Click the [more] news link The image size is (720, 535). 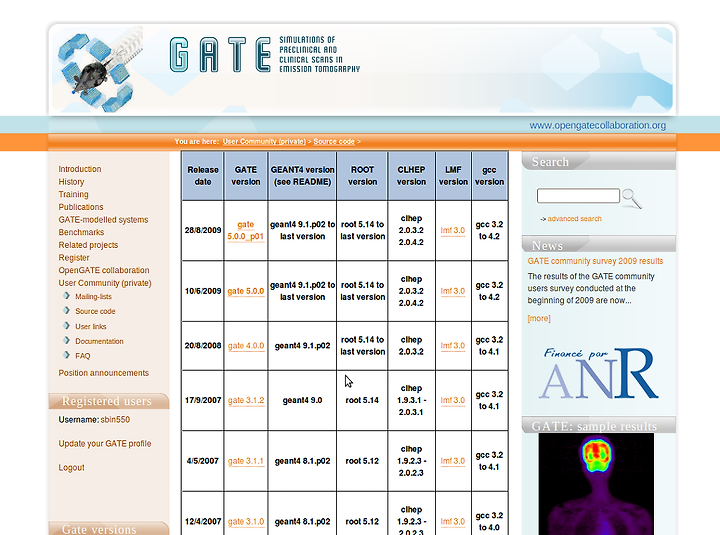point(539,318)
